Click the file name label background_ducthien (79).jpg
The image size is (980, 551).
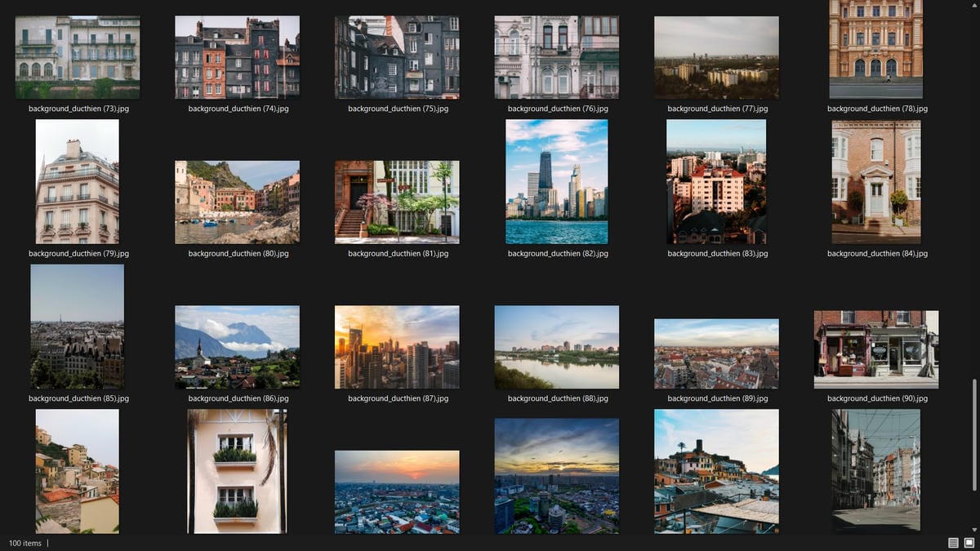[78, 254]
